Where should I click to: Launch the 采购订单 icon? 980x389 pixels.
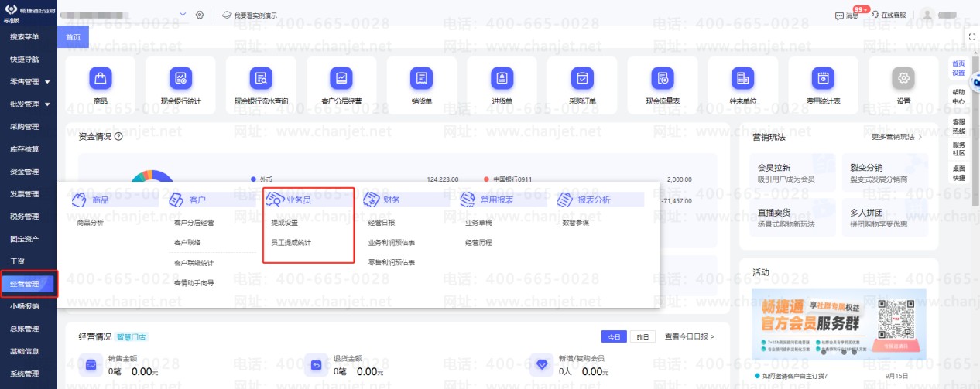(581, 78)
